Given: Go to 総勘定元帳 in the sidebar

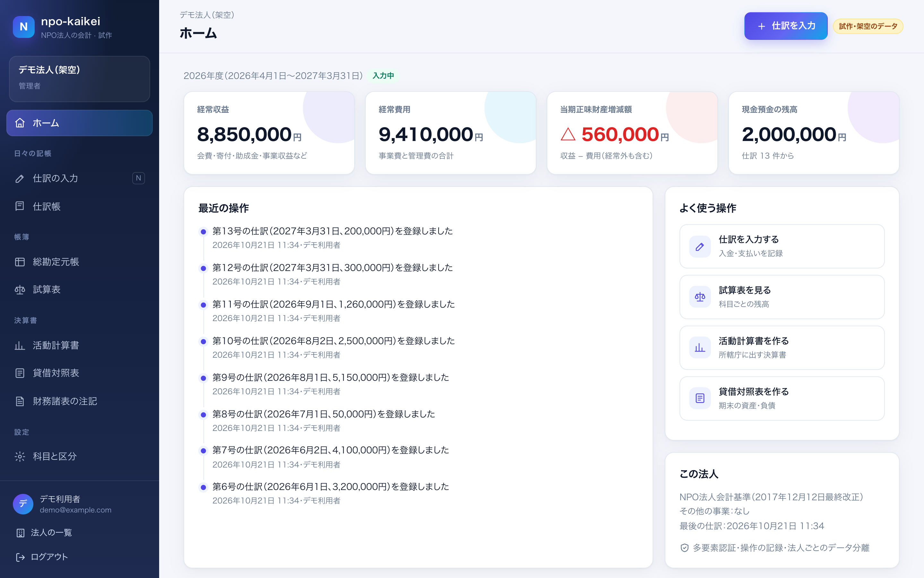Looking at the screenshot, I should tap(80, 262).
